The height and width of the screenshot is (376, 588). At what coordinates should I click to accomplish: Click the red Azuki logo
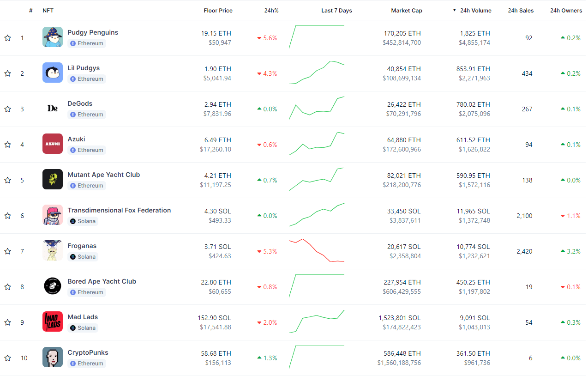pos(53,144)
